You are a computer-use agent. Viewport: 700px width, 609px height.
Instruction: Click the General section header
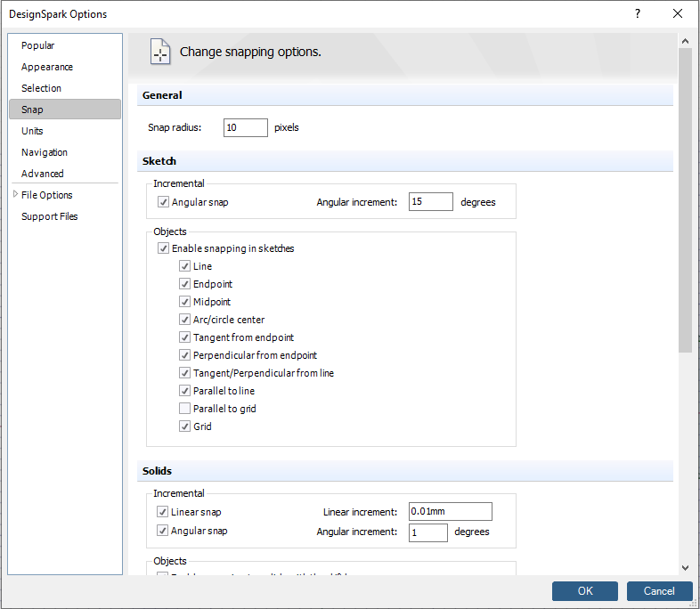(405, 95)
